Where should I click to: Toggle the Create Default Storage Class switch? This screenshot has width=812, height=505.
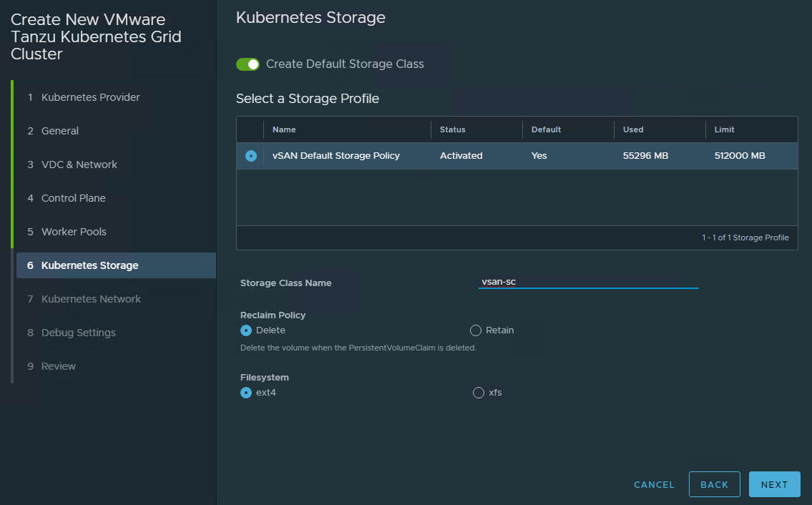coord(248,64)
